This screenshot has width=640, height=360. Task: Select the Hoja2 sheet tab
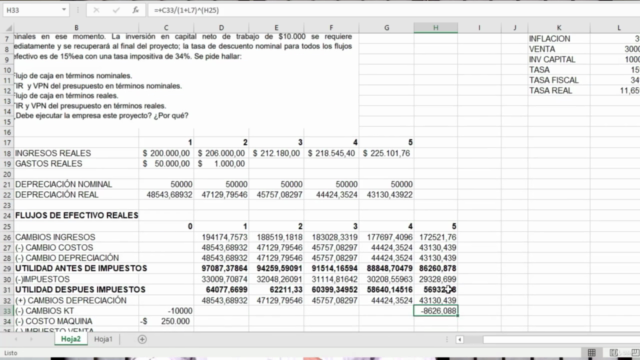click(x=71, y=339)
